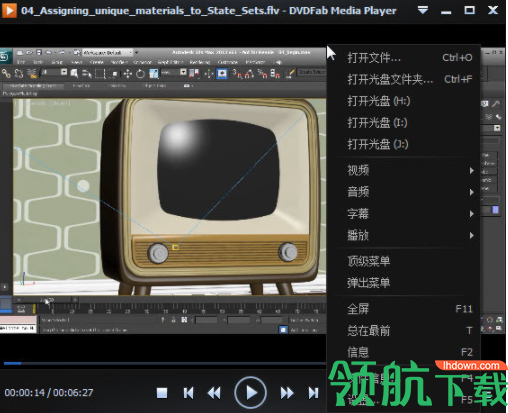This screenshot has width=508, height=413.
Task: Click the playback time display 00:00:14
Action: tap(24, 393)
